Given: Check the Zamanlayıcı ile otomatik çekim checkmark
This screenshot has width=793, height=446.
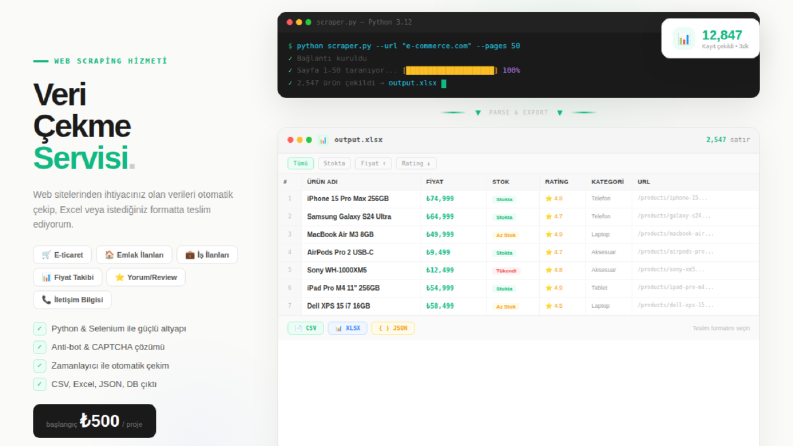Looking at the screenshot, I should (39, 366).
